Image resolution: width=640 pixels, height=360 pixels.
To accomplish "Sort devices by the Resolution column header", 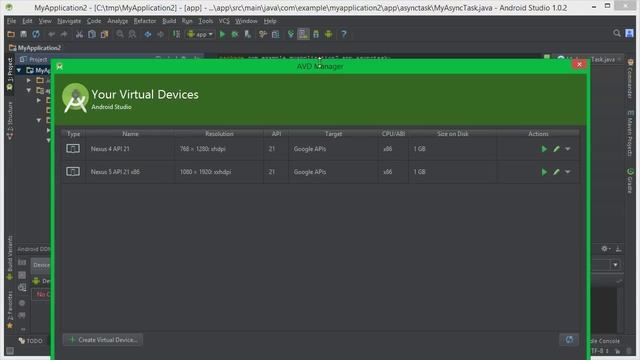I will (x=219, y=133).
